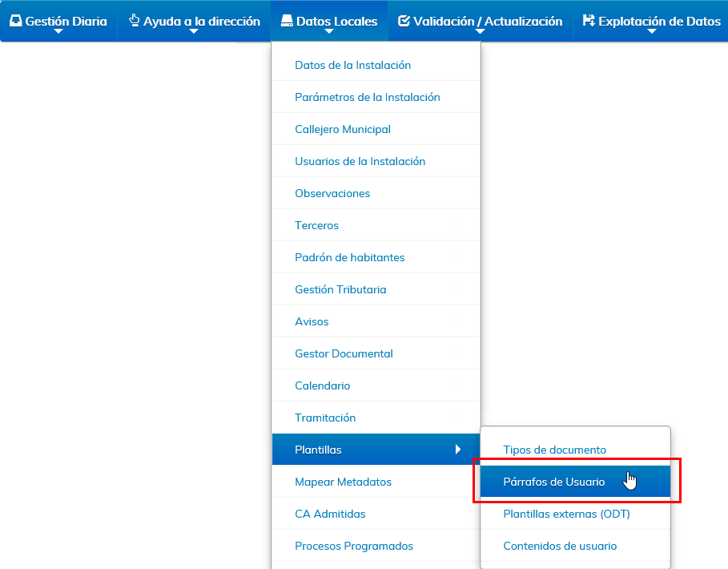Open Mapear Metadatos
Viewport: 728px width, 569px height.
(343, 482)
